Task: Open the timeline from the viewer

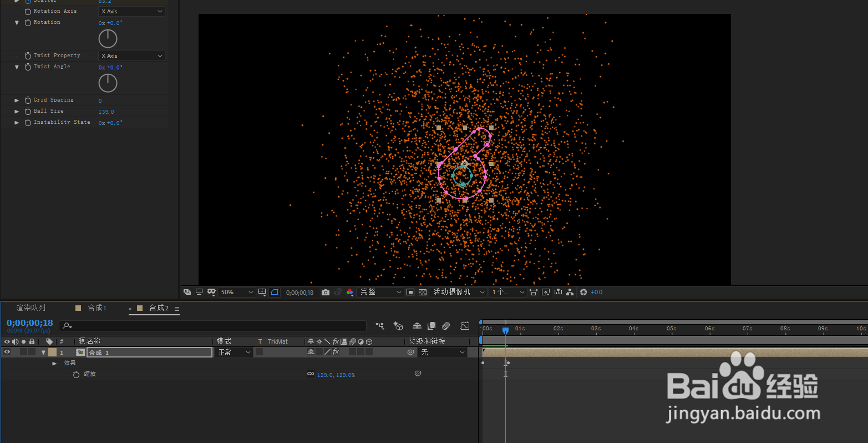Action: (x=558, y=292)
